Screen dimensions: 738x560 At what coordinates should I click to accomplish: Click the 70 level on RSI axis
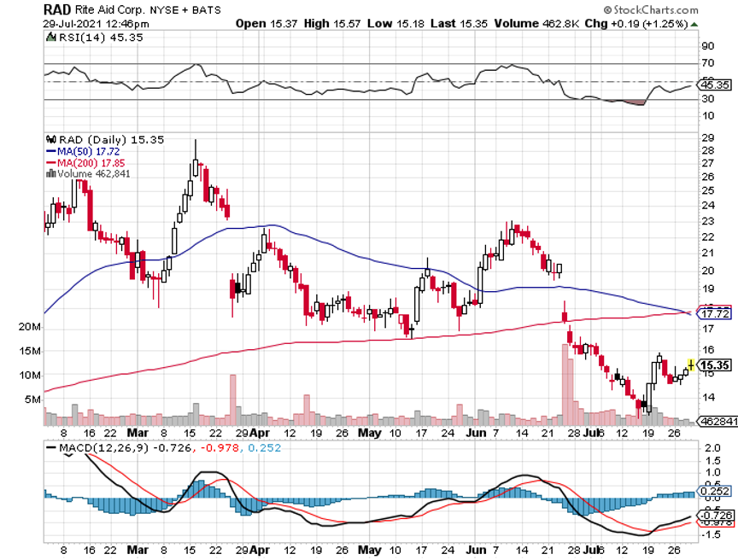coord(708,63)
